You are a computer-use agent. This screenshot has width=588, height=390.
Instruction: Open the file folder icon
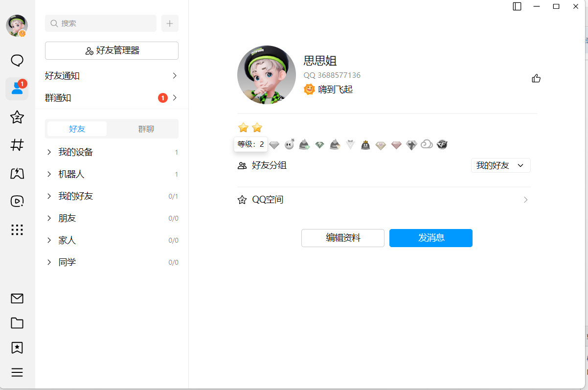click(17, 323)
